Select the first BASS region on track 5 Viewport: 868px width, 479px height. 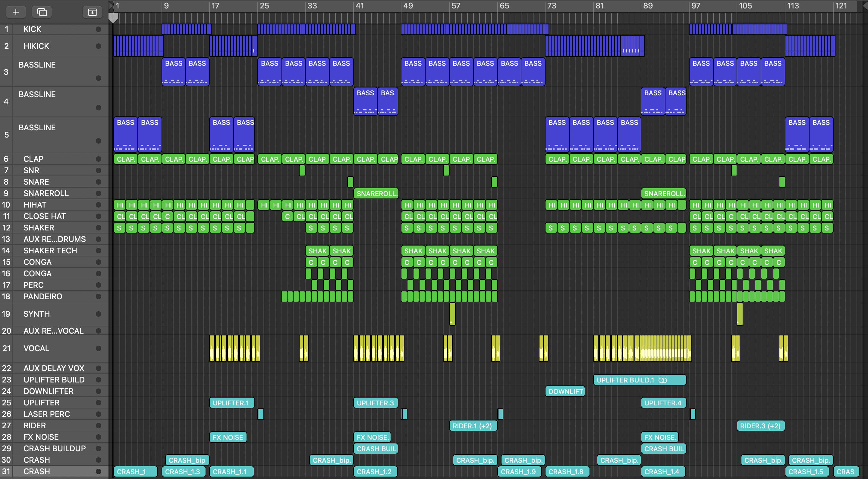(x=126, y=134)
